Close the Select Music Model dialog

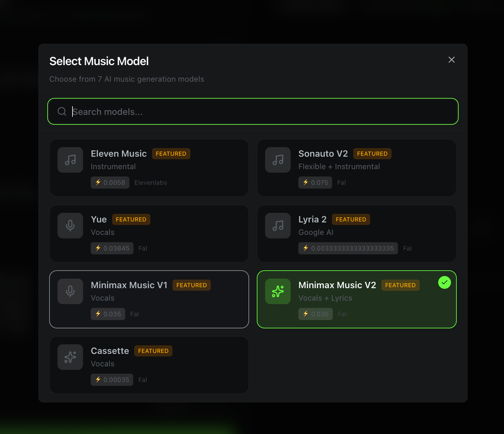(451, 60)
